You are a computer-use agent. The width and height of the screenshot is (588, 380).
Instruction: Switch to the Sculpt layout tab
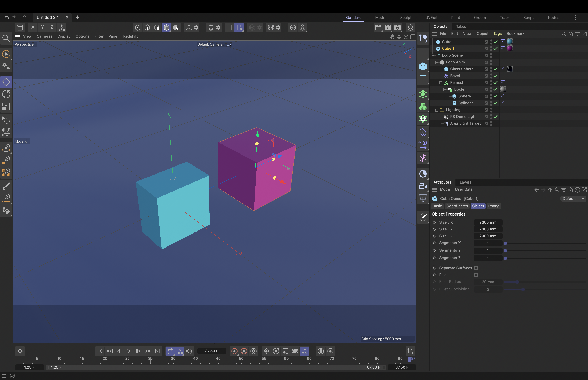point(405,18)
